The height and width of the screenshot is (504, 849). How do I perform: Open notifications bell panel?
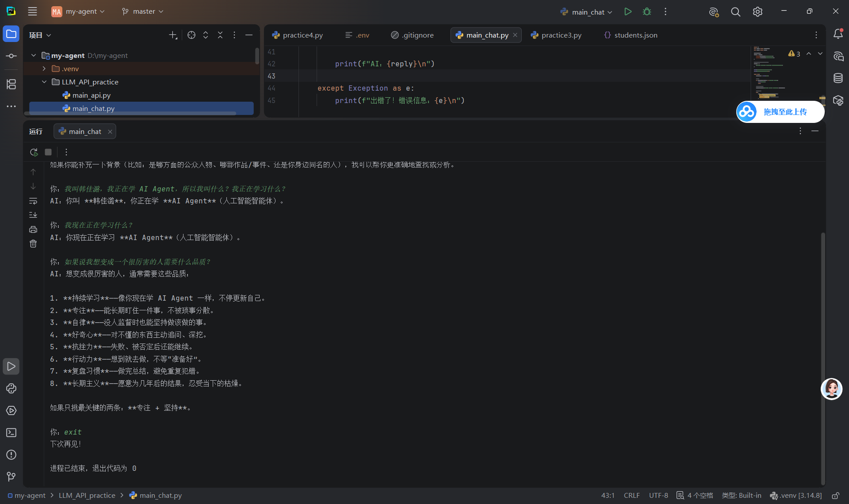(x=838, y=34)
